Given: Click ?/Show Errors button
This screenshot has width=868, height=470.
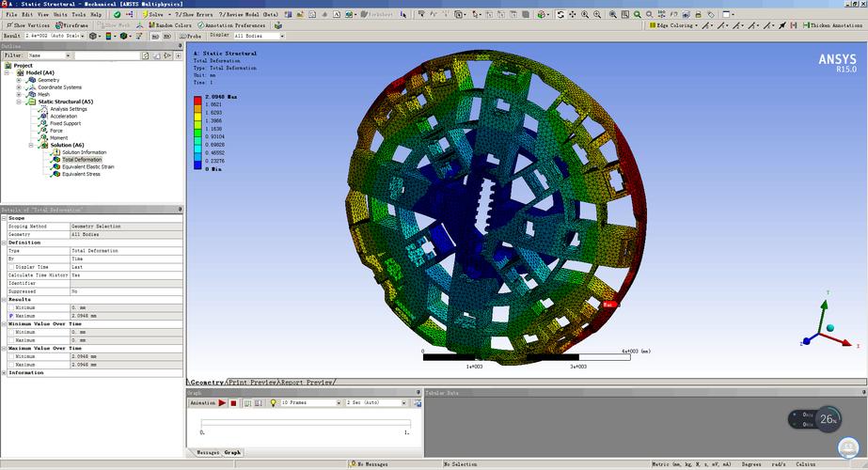Looking at the screenshot, I should pyautogui.click(x=194, y=14).
